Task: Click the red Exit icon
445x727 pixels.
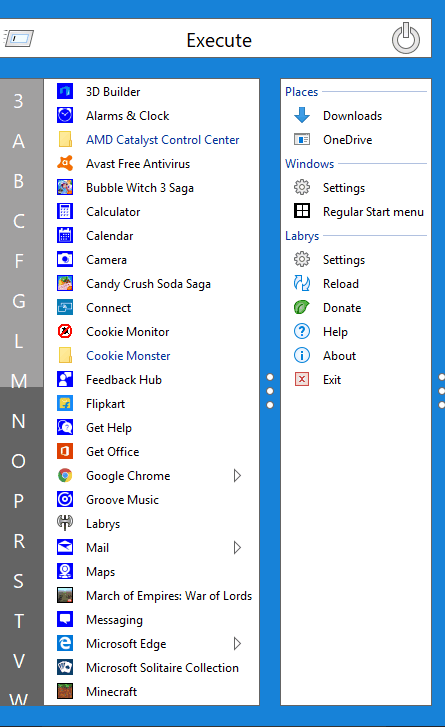Action: 302,379
